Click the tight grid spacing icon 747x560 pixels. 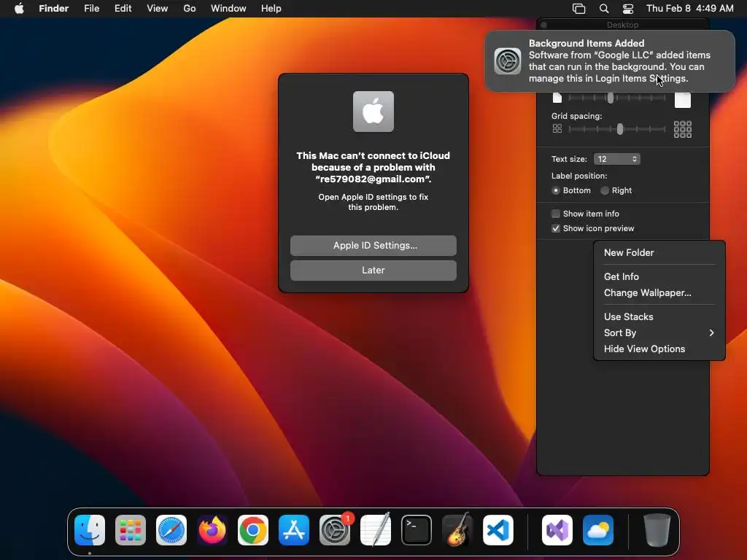click(557, 128)
